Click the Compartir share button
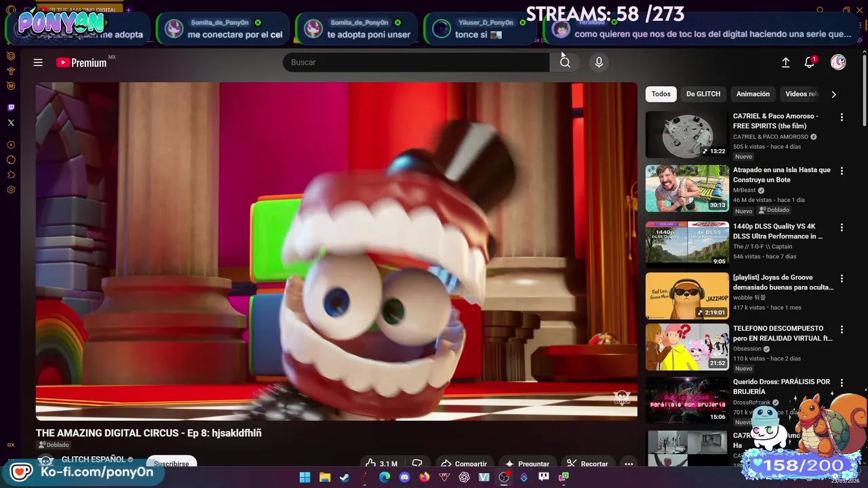868x488 pixels. coord(464,464)
